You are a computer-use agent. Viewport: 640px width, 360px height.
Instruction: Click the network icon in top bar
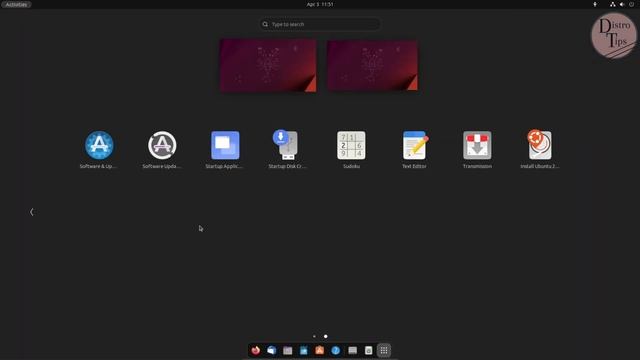[612, 4]
